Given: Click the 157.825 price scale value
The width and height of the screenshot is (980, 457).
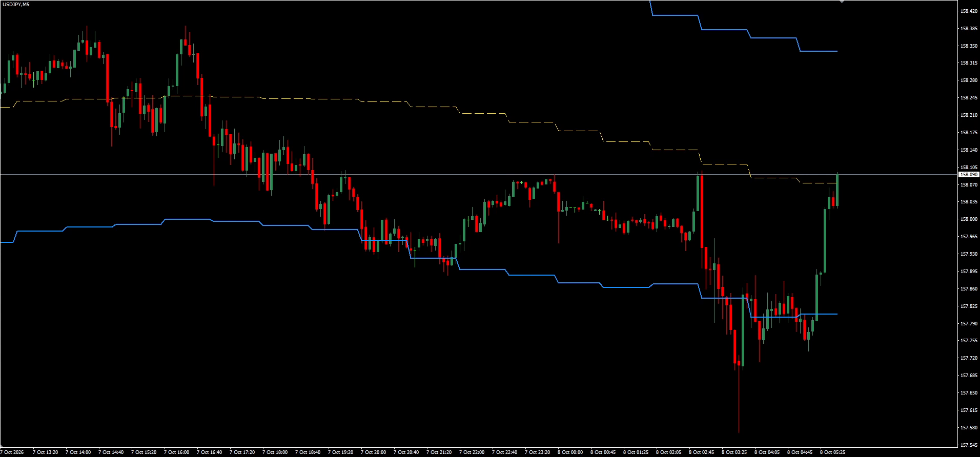Looking at the screenshot, I should [x=968, y=306].
